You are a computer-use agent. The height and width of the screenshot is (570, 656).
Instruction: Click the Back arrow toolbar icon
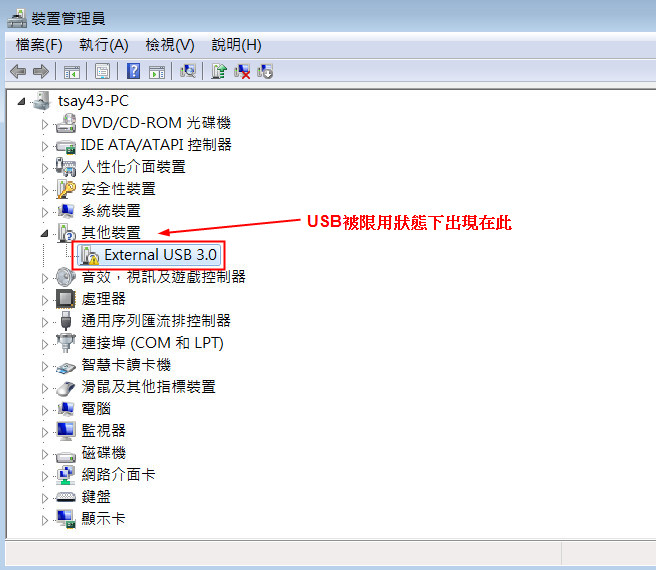tap(18, 72)
